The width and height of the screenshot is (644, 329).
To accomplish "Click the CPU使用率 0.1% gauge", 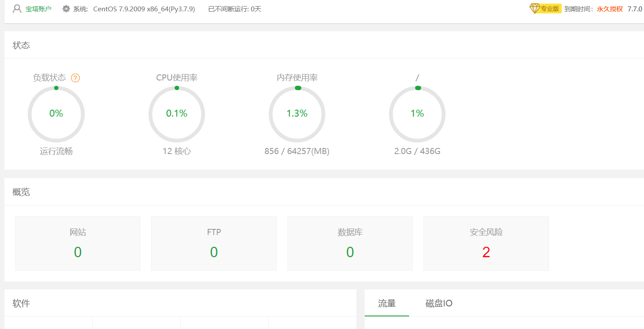I will (x=176, y=114).
